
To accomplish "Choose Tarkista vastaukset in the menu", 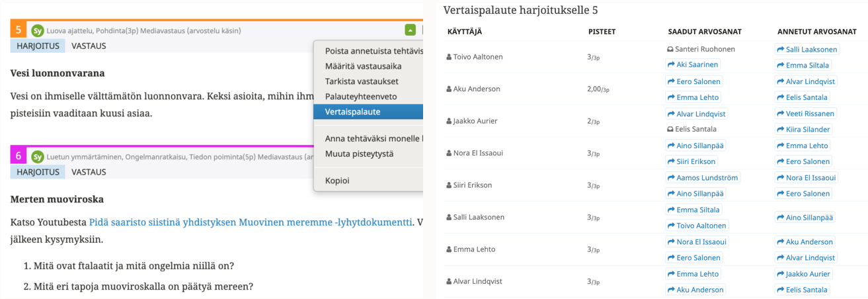I will pyautogui.click(x=362, y=81).
